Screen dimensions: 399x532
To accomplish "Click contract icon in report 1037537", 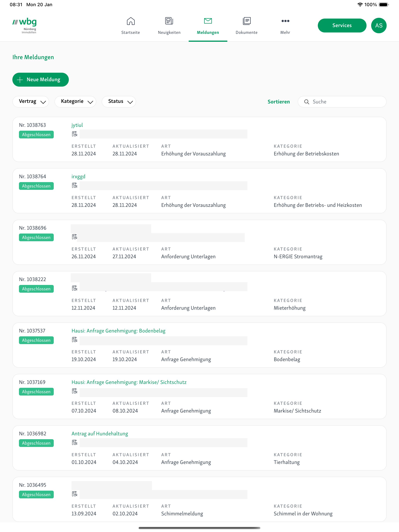I will tap(75, 340).
